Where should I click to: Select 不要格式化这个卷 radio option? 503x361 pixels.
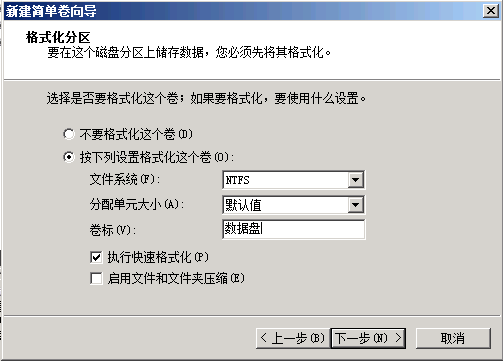tap(69, 134)
